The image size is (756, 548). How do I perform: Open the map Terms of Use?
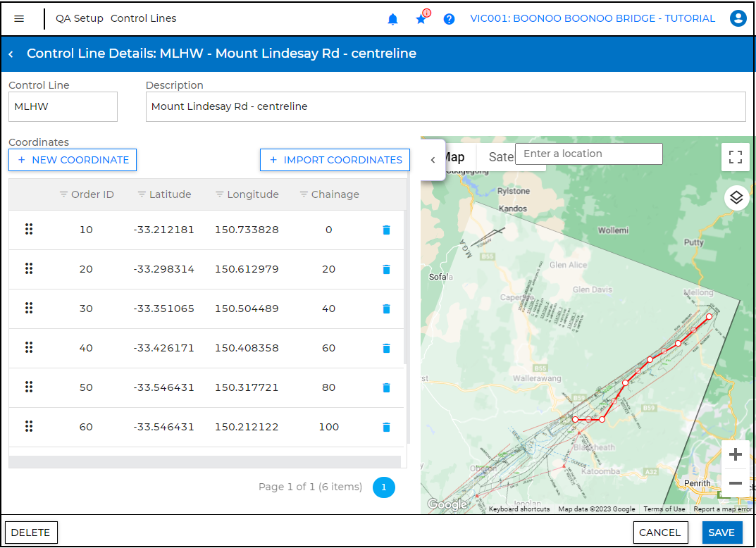pos(664,509)
